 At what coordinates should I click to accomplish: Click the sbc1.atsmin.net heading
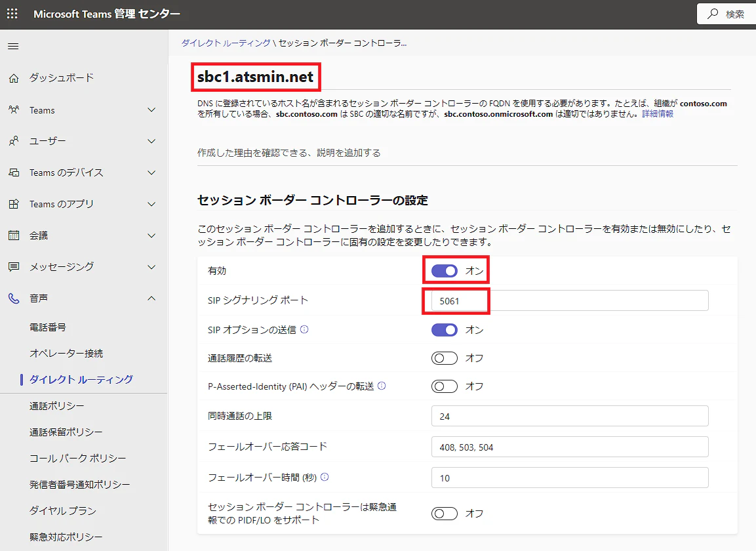click(256, 77)
